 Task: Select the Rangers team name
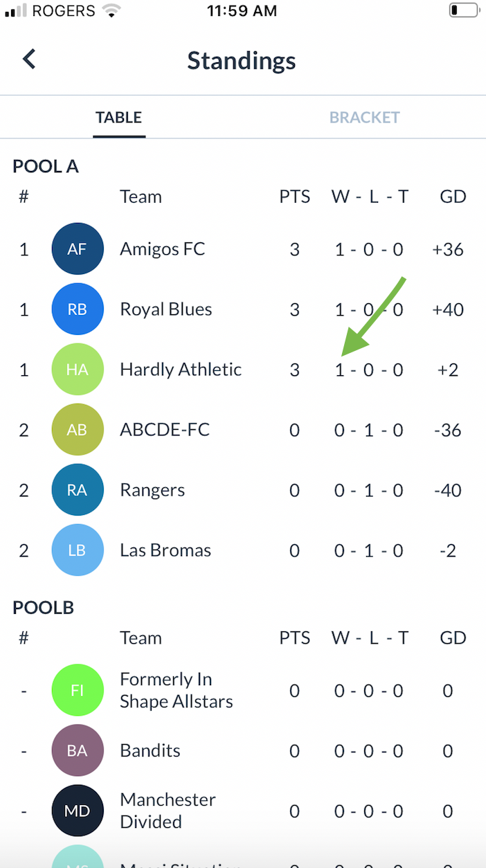(152, 490)
